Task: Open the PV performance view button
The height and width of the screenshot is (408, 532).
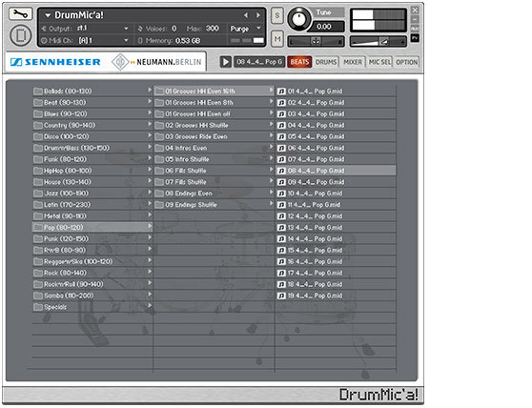Action: click(x=415, y=37)
